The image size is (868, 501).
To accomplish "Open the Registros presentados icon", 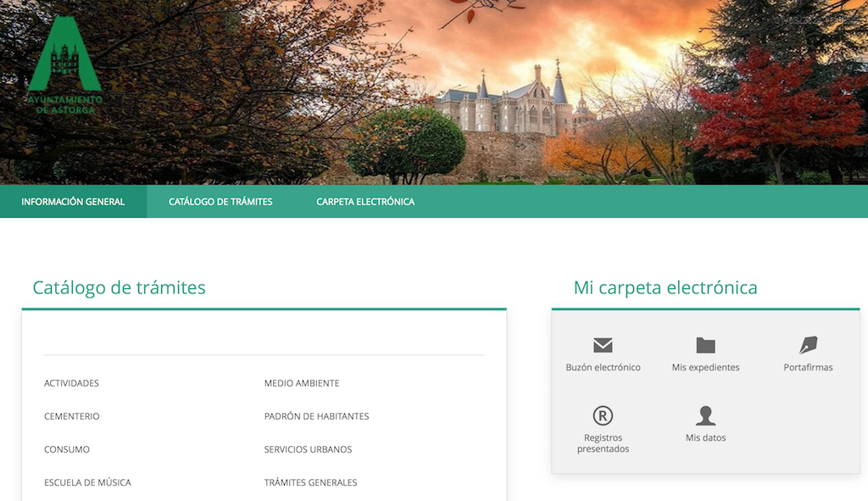I will [603, 415].
